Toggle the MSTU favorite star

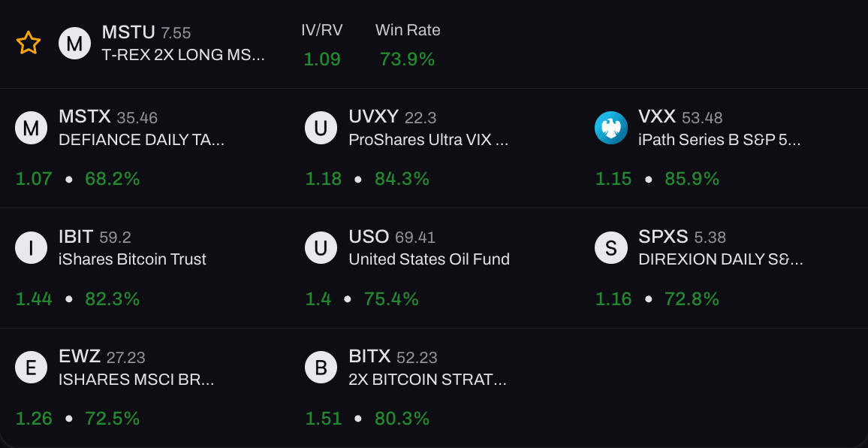(29, 43)
